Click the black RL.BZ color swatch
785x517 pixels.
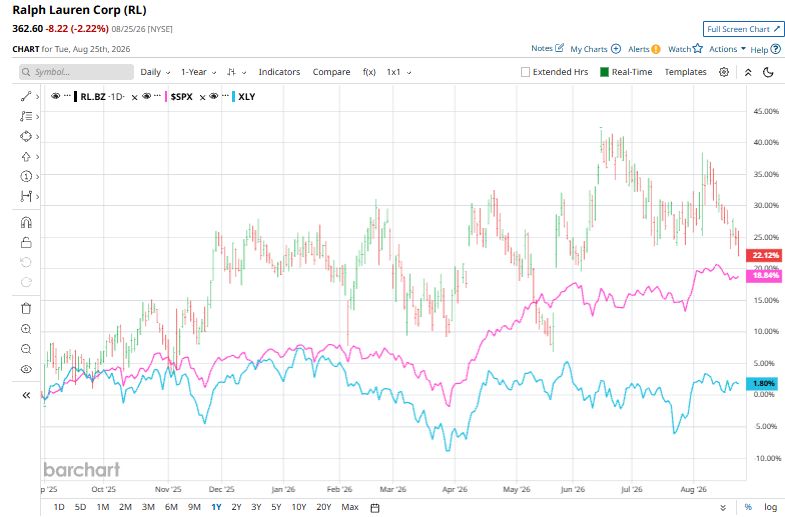click(x=76, y=97)
